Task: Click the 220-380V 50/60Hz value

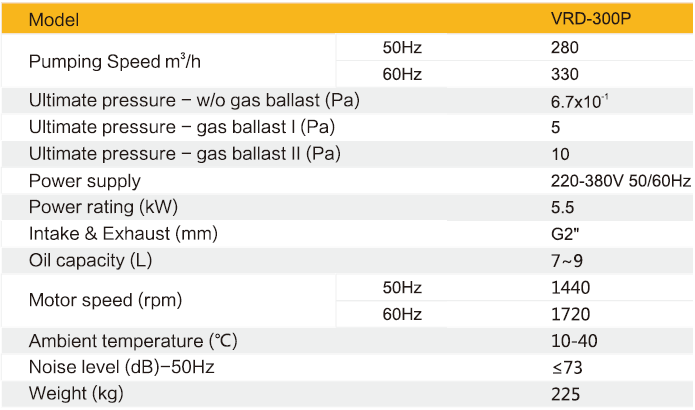Action: pyautogui.click(x=620, y=181)
